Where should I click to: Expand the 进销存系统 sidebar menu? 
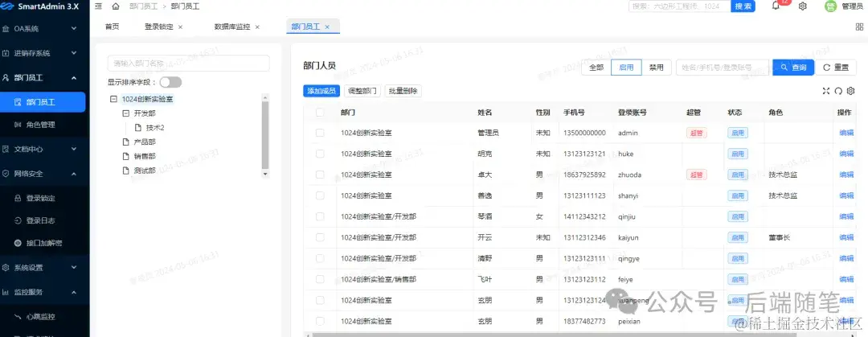pos(43,53)
